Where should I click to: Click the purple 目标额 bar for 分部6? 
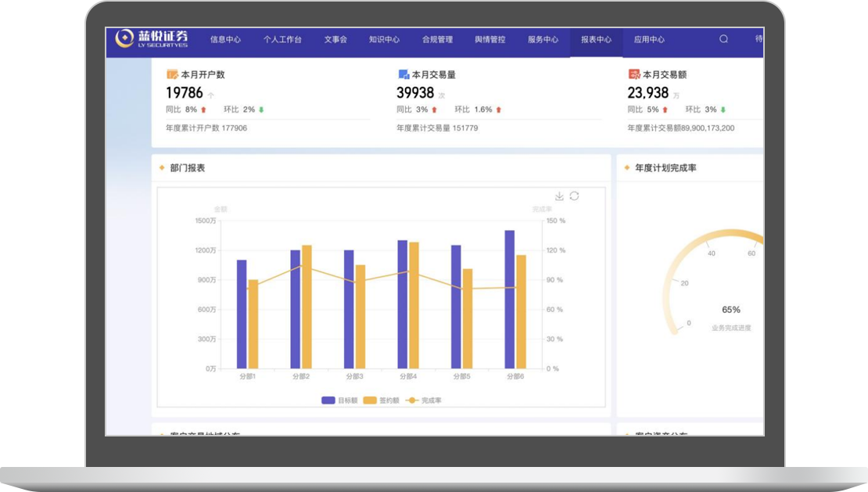click(x=509, y=299)
